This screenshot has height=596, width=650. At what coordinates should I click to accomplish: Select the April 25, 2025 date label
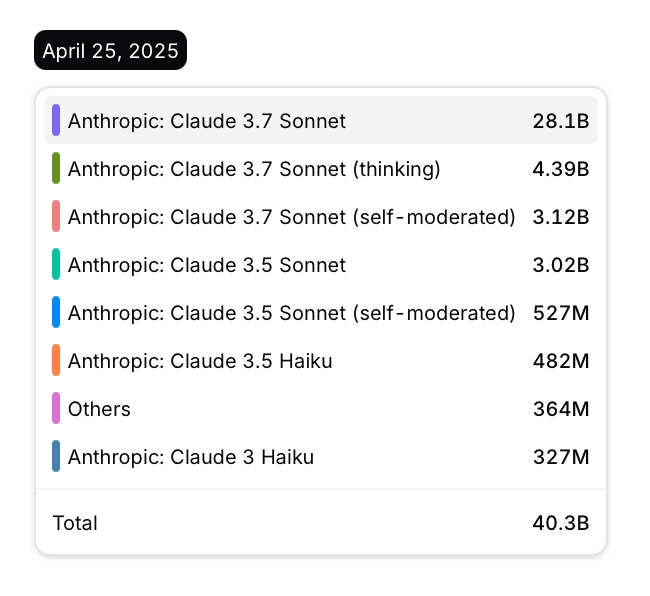point(110,51)
